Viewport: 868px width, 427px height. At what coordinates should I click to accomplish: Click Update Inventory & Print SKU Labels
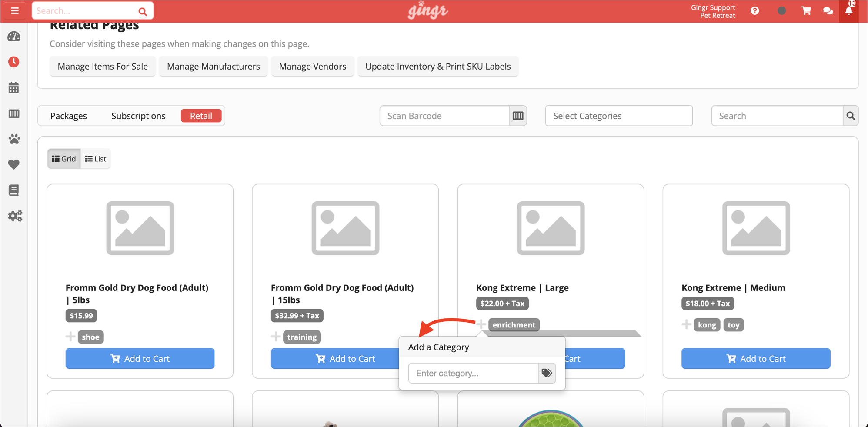coord(438,66)
